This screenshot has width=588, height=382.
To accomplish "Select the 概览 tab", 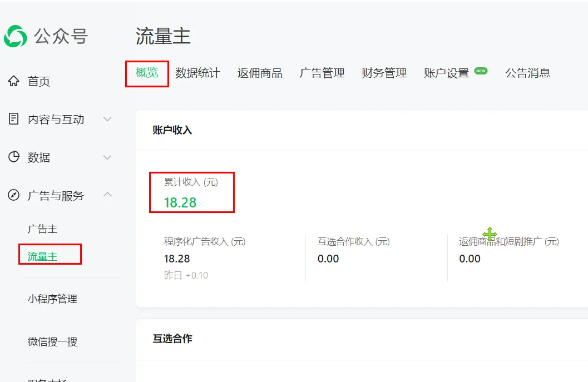I will point(146,72).
